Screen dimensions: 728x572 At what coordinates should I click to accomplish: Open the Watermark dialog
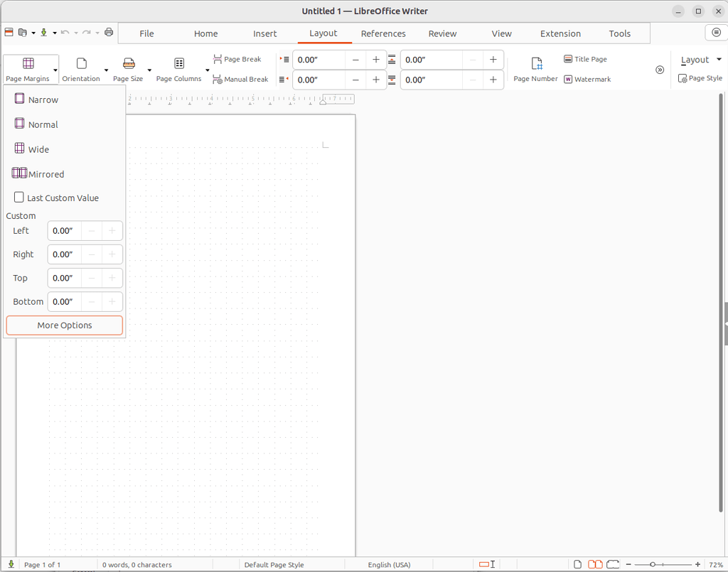587,79
